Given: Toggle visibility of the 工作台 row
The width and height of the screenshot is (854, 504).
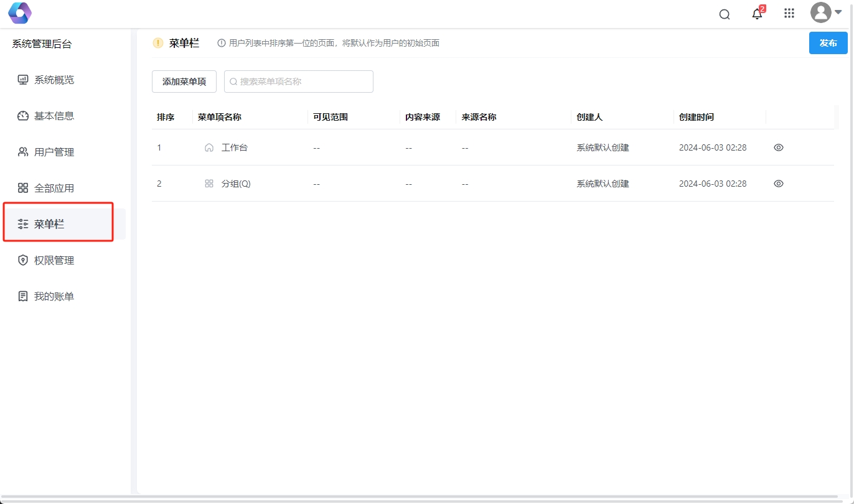Looking at the screenshot, I should [x=778, y=147].
